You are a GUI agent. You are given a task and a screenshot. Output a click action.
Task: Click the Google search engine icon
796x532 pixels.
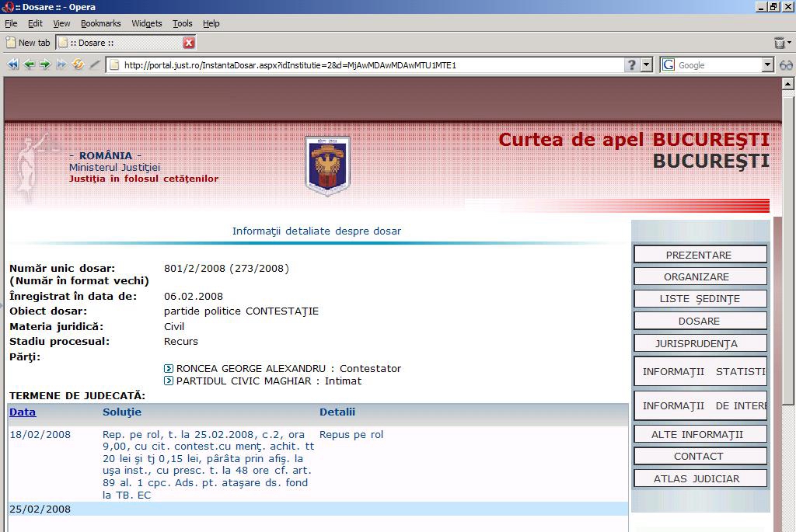click(669, 65)
